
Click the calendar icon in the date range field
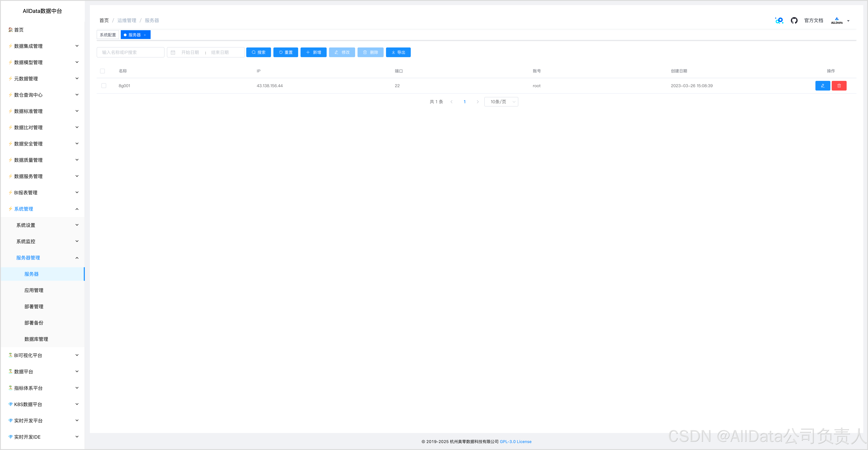[173, 53]
